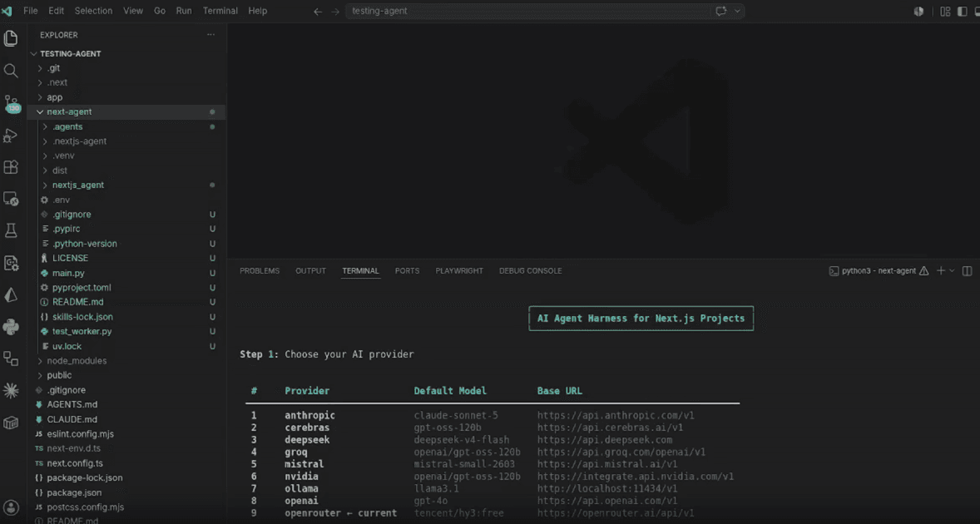Open the Explorer view in activity bar

(x=11, y=38)
